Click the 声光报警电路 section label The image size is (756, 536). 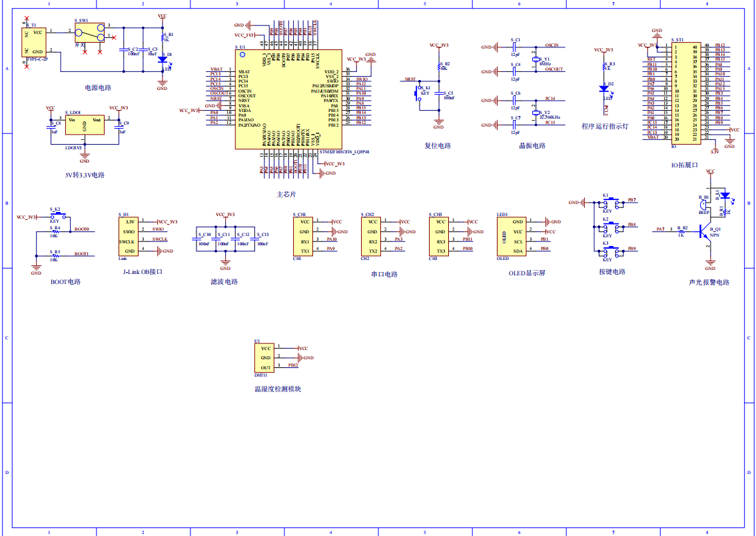tap(709, 283)
